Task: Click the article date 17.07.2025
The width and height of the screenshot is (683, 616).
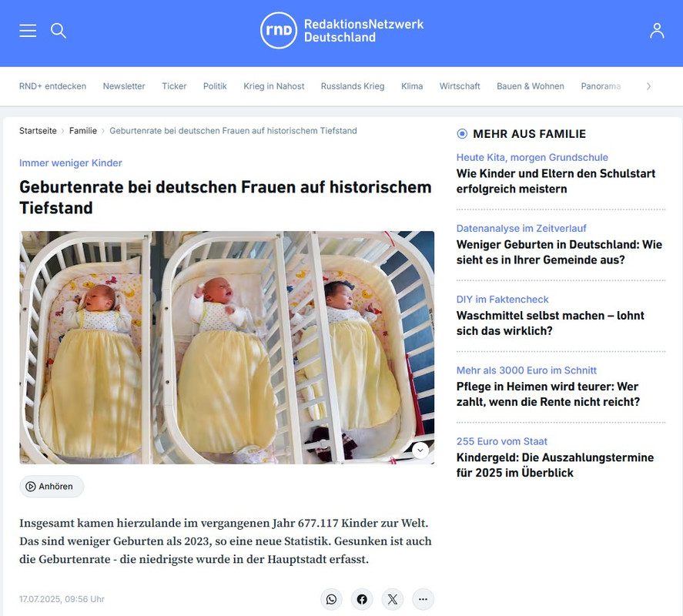Action: [62, 599]
